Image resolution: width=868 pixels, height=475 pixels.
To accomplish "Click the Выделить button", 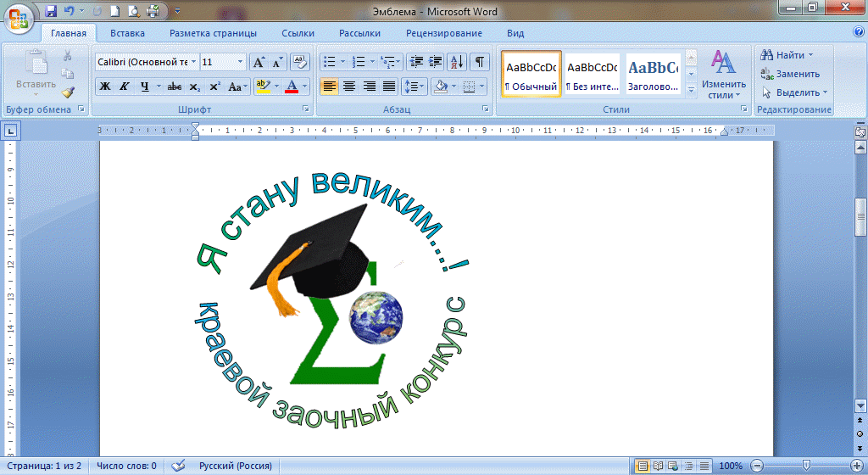I will (x=794, y=92).
